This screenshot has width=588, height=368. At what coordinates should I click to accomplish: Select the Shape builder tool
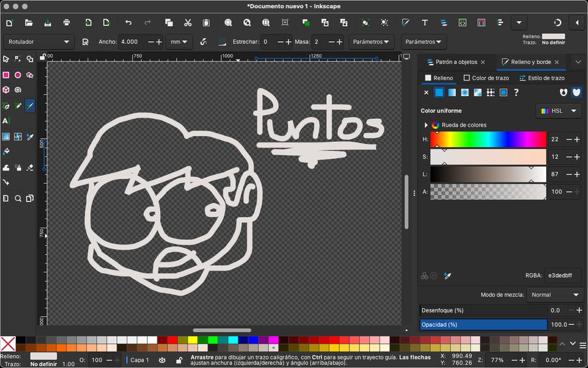pyautogui.click(x=29, y=59)
